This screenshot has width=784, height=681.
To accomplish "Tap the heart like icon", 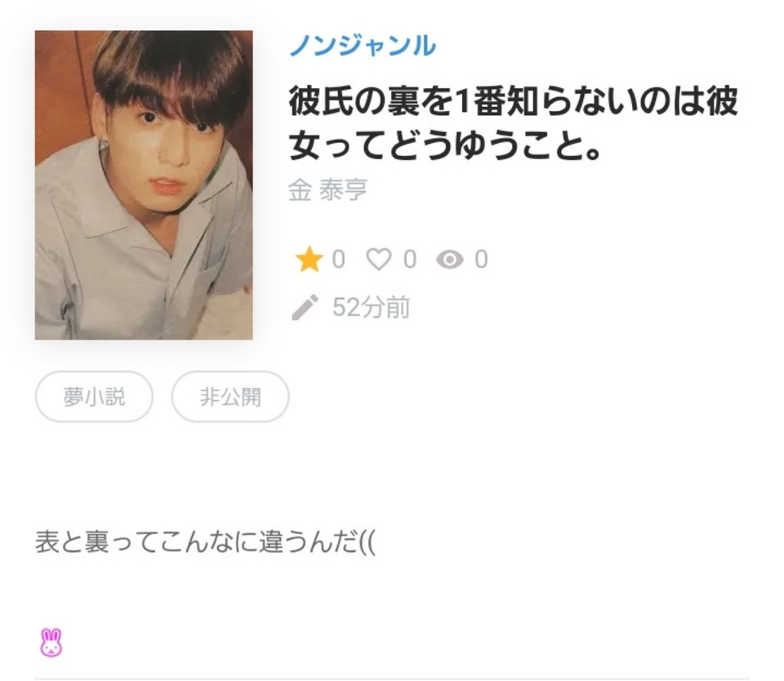I will coord(378,260).
